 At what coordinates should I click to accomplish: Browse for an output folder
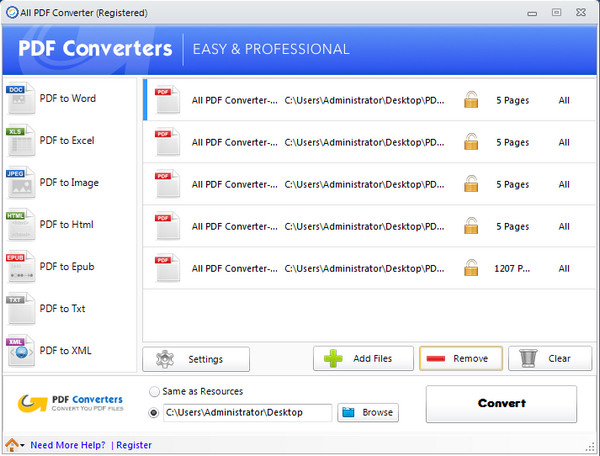368,412
